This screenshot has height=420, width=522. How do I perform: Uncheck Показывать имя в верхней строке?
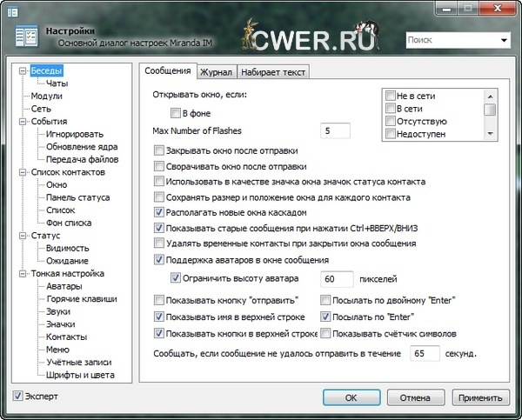point(159,317)
